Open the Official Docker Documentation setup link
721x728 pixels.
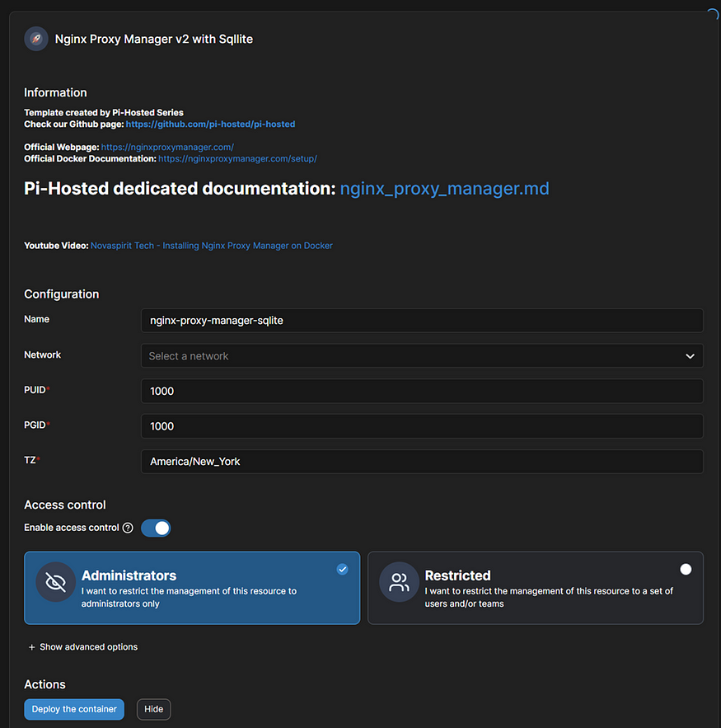(x=237, y=159)
